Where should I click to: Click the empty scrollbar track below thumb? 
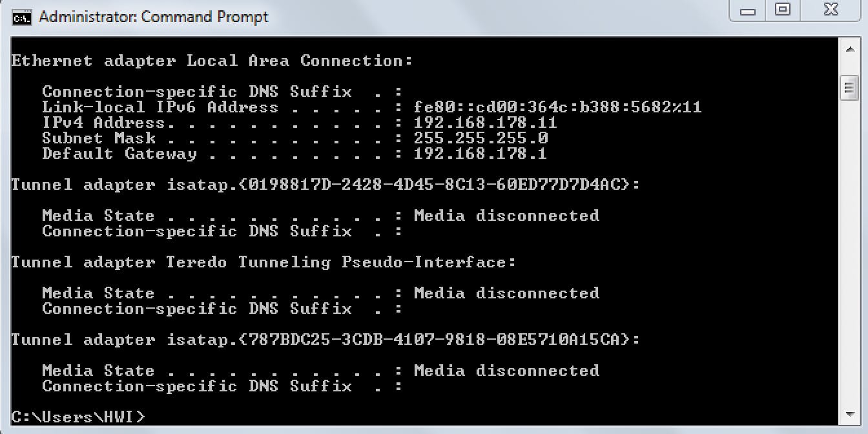coord(849,258)
